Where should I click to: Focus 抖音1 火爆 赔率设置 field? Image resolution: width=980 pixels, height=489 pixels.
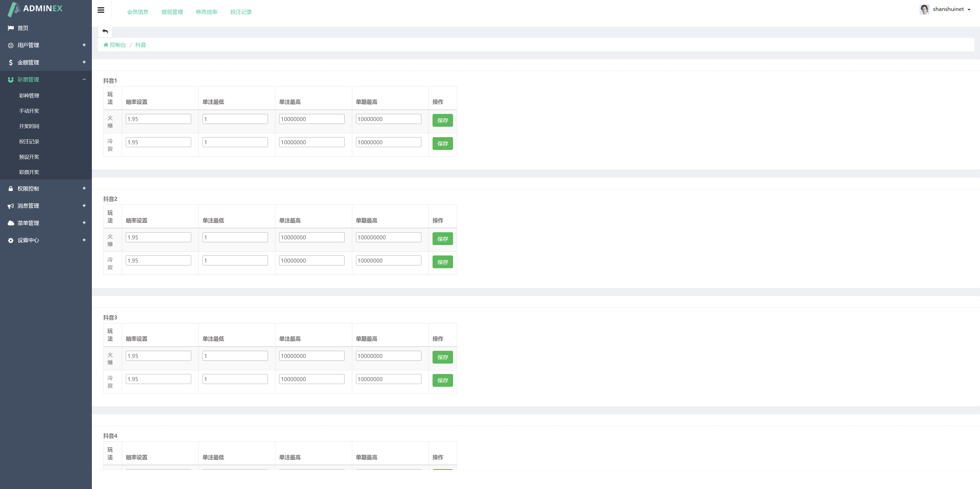158,119
